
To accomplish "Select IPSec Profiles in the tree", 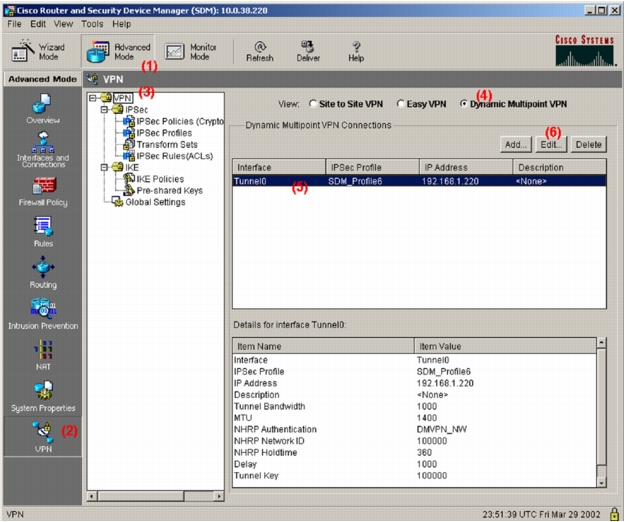I will tap(164, 133).
